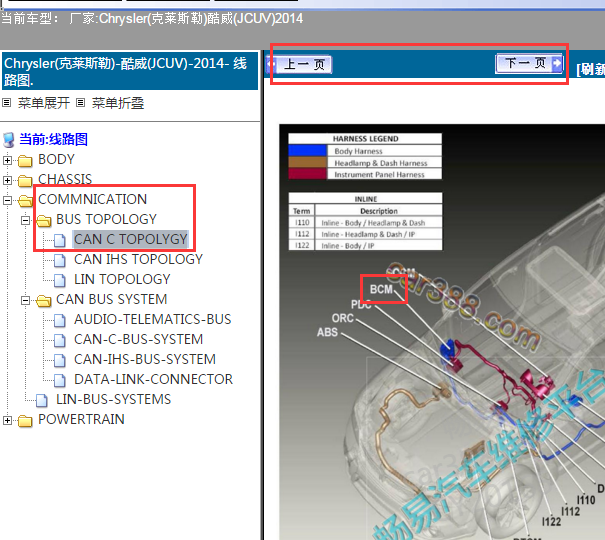605x540 pixels.
Task: Expand the CHASSIS folder node
Action: [7, 181]
